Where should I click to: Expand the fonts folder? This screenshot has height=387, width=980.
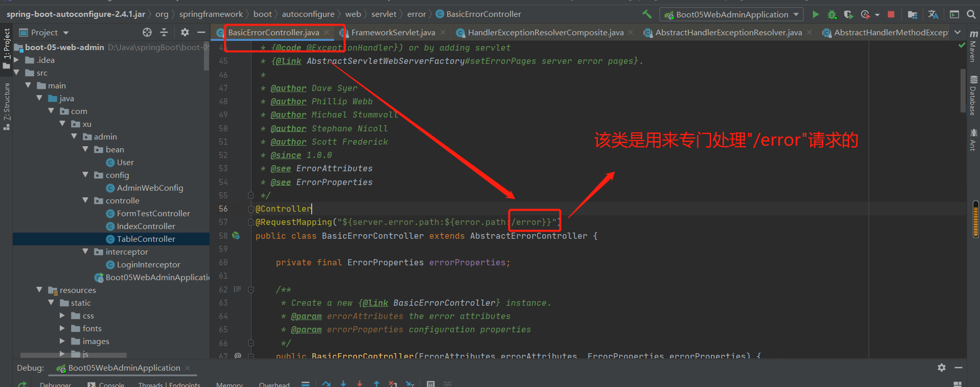62,328
